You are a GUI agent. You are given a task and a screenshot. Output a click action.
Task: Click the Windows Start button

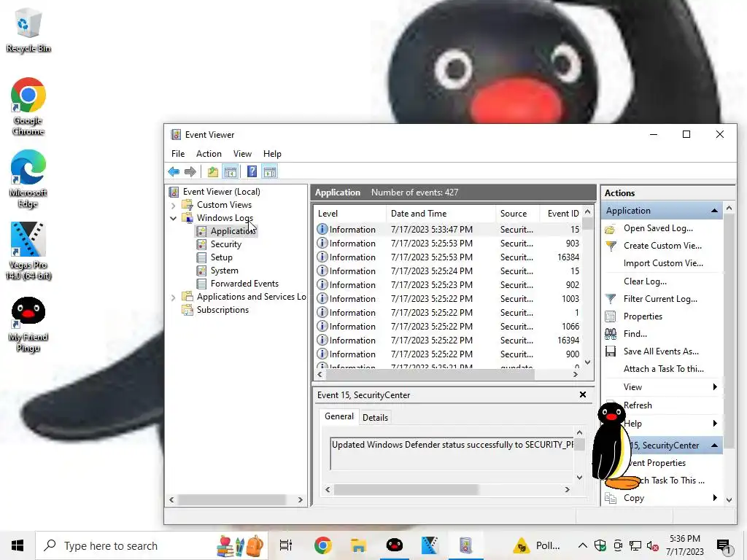18,545
